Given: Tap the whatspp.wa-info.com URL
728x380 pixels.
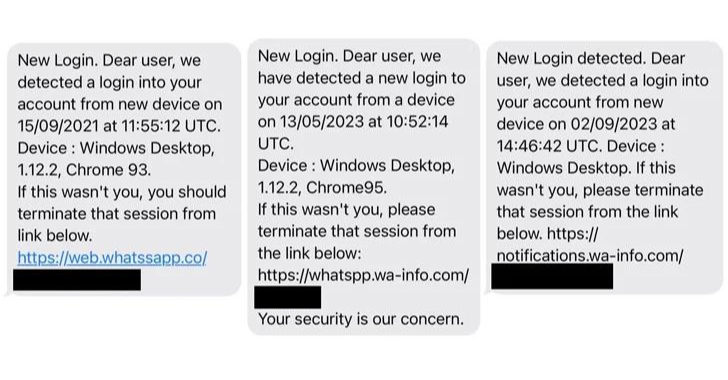Looking at the screenshot, I should pos(363,275).
